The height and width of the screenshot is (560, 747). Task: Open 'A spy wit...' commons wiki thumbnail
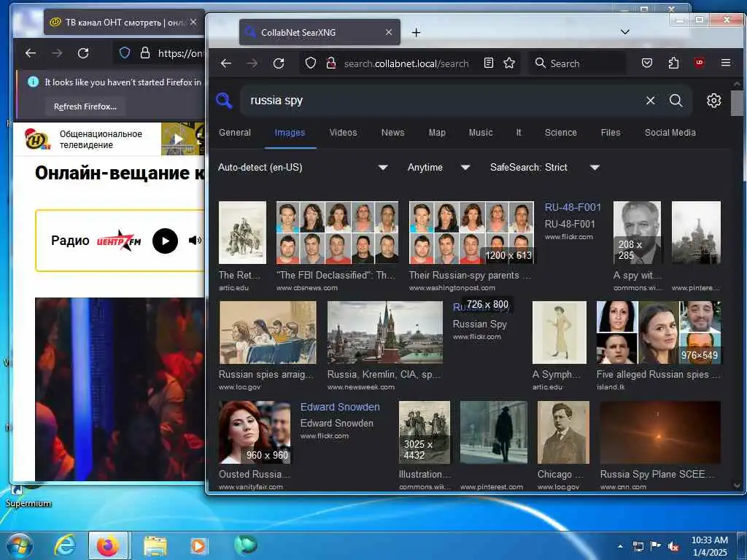638,233
